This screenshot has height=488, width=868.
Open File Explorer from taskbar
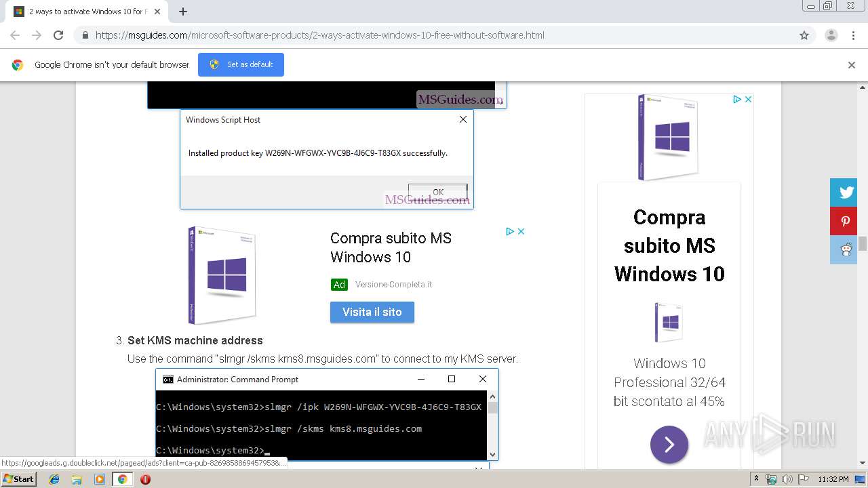[77, 479]
